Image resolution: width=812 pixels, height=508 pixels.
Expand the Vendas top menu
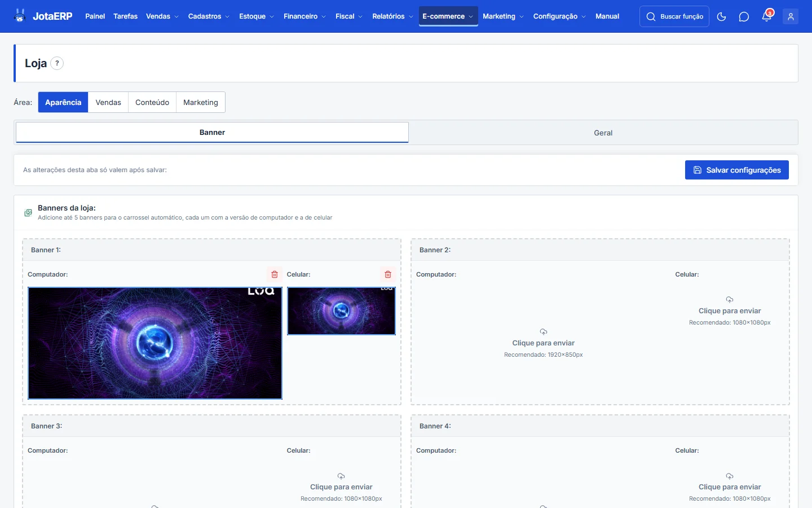162,16
